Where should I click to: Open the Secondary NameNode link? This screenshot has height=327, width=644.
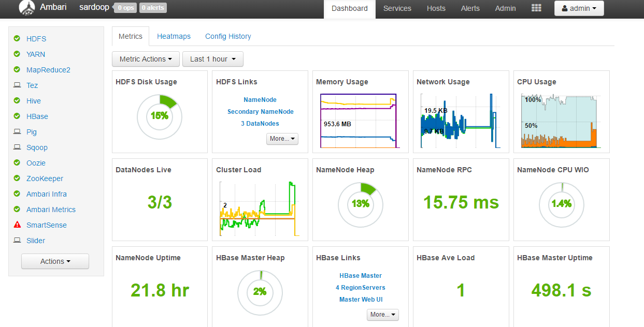(x=260, y=112)
